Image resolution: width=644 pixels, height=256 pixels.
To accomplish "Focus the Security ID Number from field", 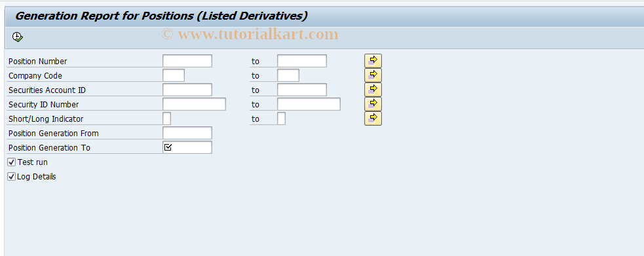I will coord(195,104).
